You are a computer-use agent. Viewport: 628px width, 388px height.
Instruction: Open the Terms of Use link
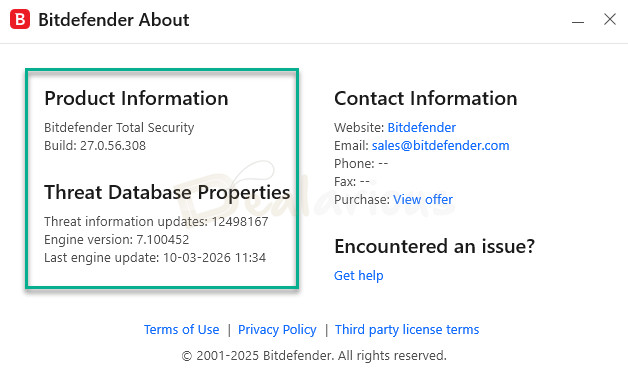tap(181, 330)
